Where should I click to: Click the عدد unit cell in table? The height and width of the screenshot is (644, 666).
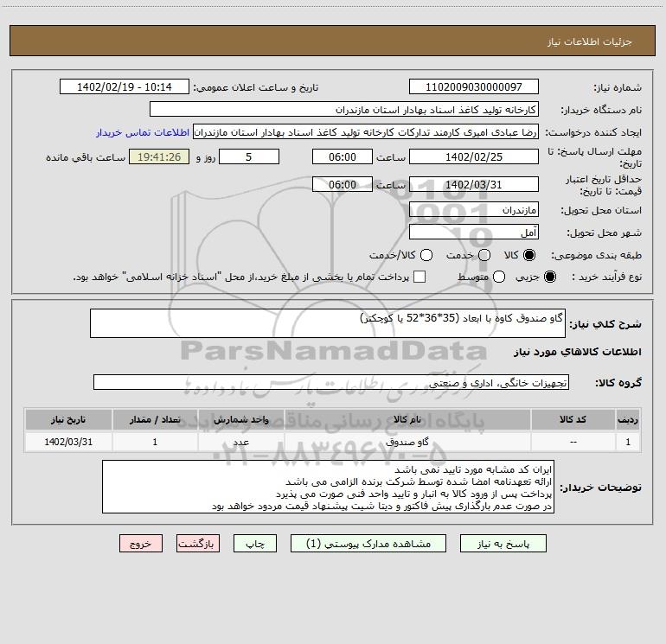(x=240, y=442)
